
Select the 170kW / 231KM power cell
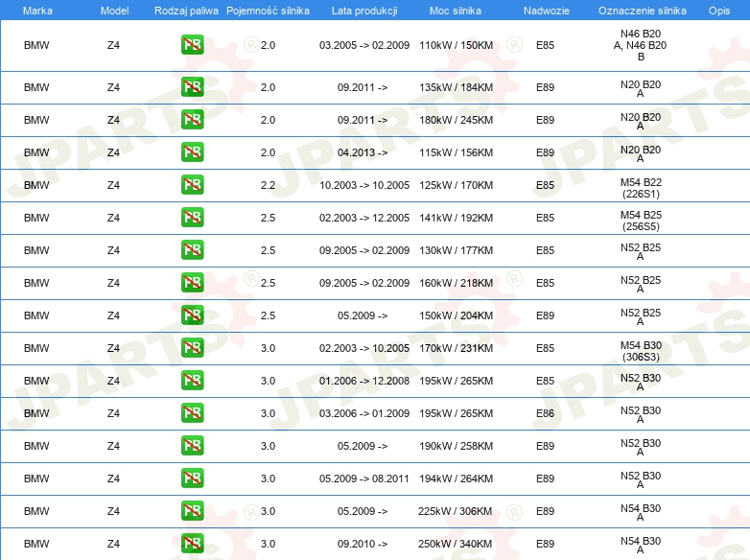point(456,348)
